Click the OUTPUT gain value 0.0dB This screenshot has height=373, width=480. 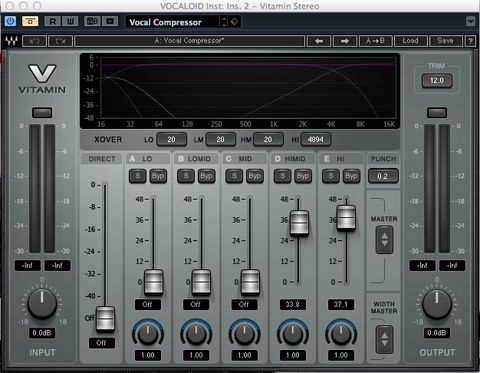[437, 333]
